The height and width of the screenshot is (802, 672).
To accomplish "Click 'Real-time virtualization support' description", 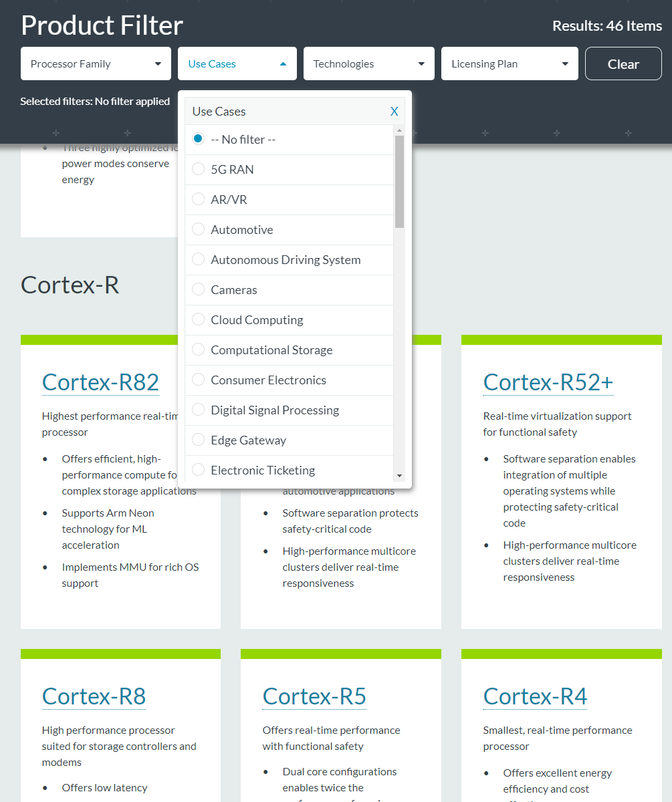I will click(x=557, y=424).
